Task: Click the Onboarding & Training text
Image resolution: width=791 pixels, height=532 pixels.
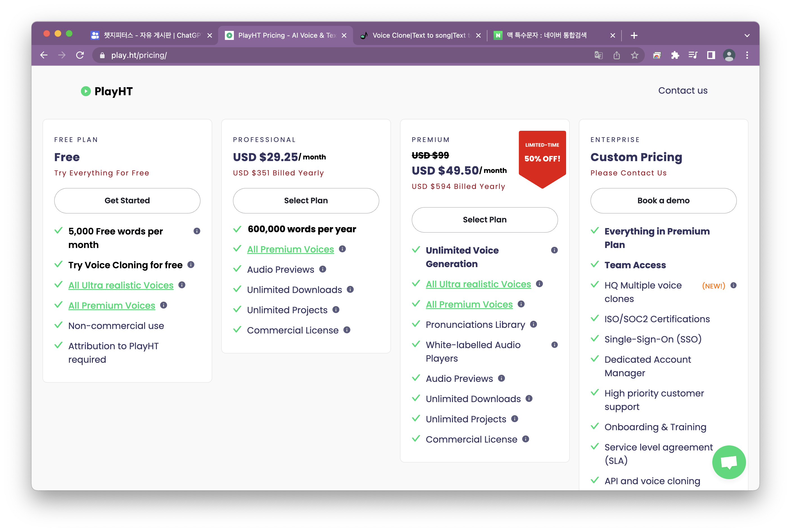Action: click(655, 427)
